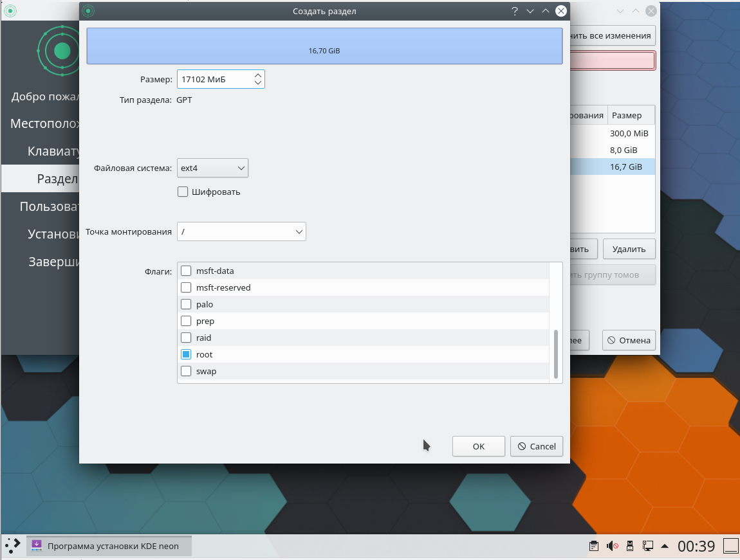Viewport: 740px width, 560px height.
Task: Enable the Шифровать checkbox
Action: click(x=183, y=192)
